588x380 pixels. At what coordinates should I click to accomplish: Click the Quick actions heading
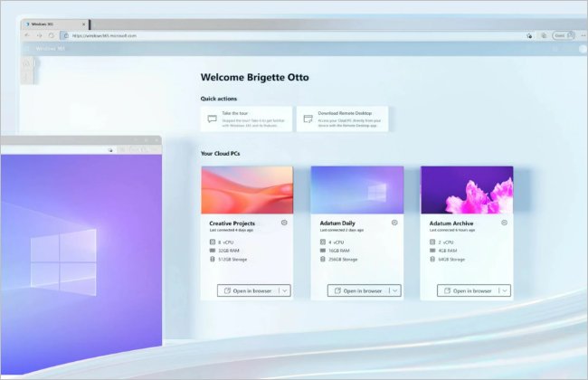click(219, 99)
